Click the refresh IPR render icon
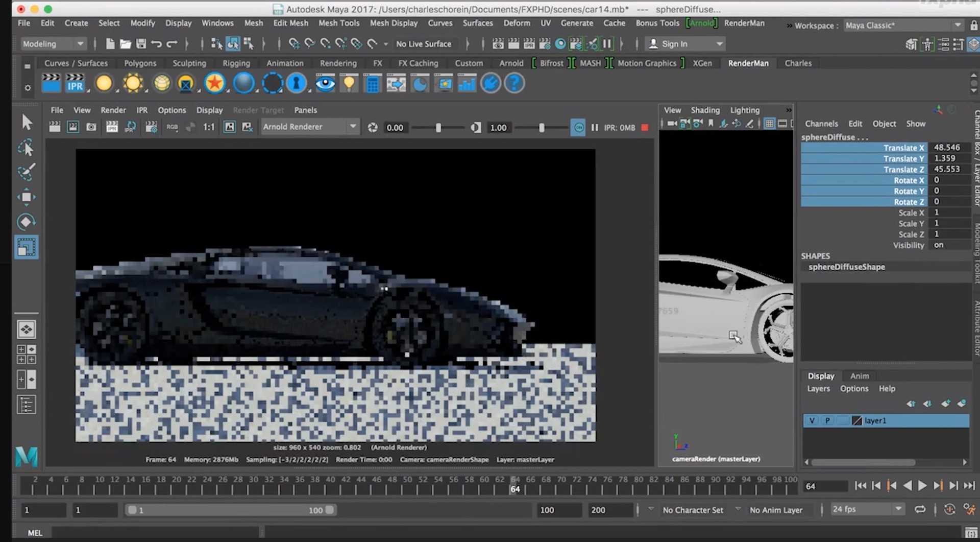 (131, 127)
